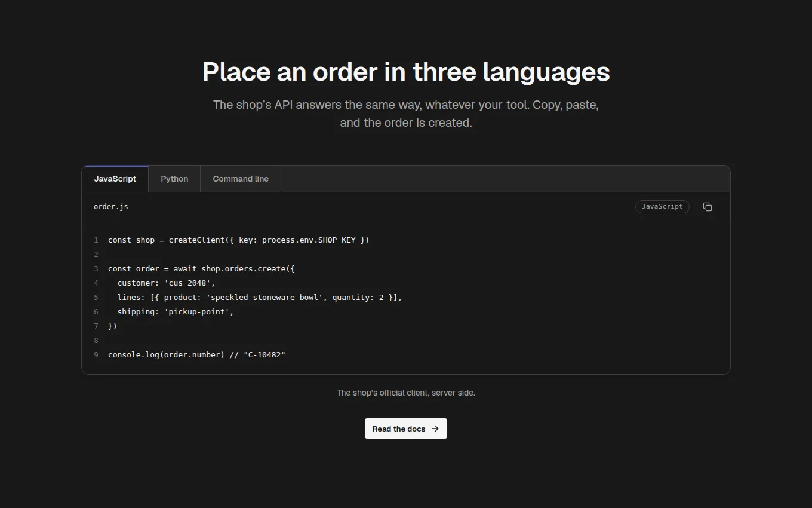This screenshot has width=812, height=508.
Task: Click the JavaScript language badge
Action: pos(662,207)
